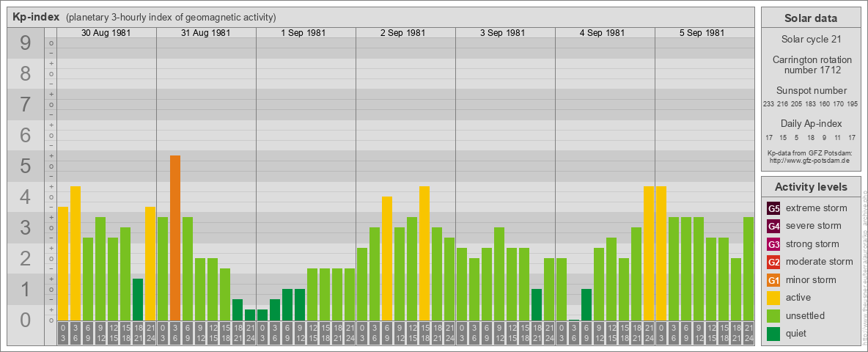868x352 pixels.
Task: Click the yellow 3-6 bar on 30 Aug 1981
Action: tap(76, 254)
